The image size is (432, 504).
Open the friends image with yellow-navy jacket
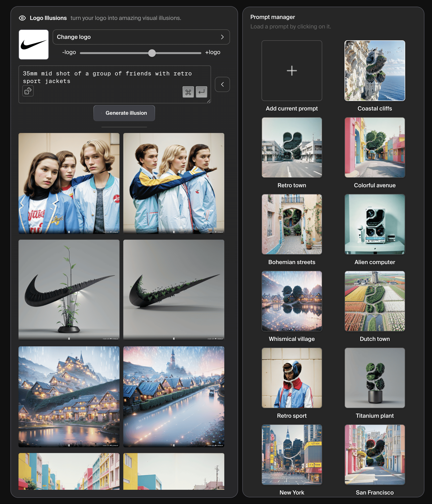pyautogui.click(x=174, y=183)
